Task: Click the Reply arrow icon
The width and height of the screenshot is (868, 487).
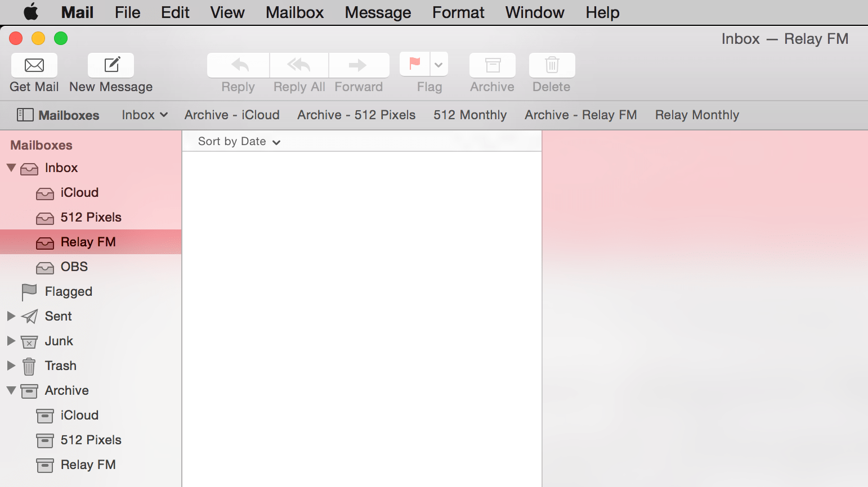Action: (x=239, y=65)
